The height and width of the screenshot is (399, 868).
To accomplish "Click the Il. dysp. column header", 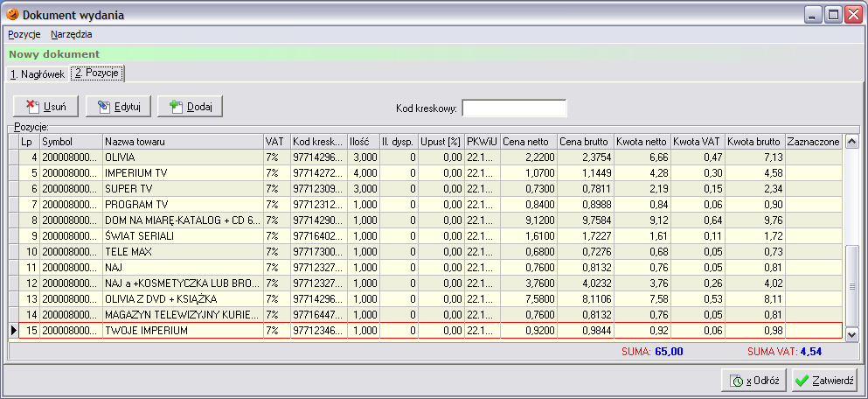I will 399,142.
